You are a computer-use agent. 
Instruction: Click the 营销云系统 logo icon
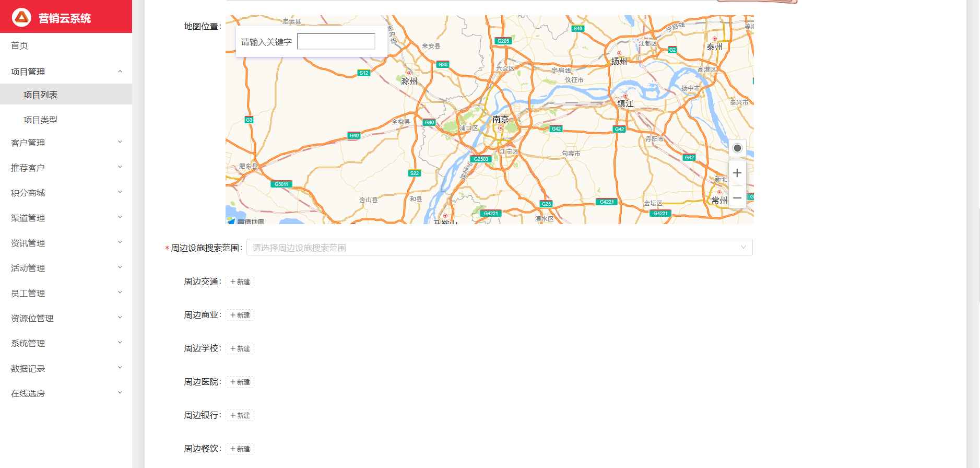point(21,18)
